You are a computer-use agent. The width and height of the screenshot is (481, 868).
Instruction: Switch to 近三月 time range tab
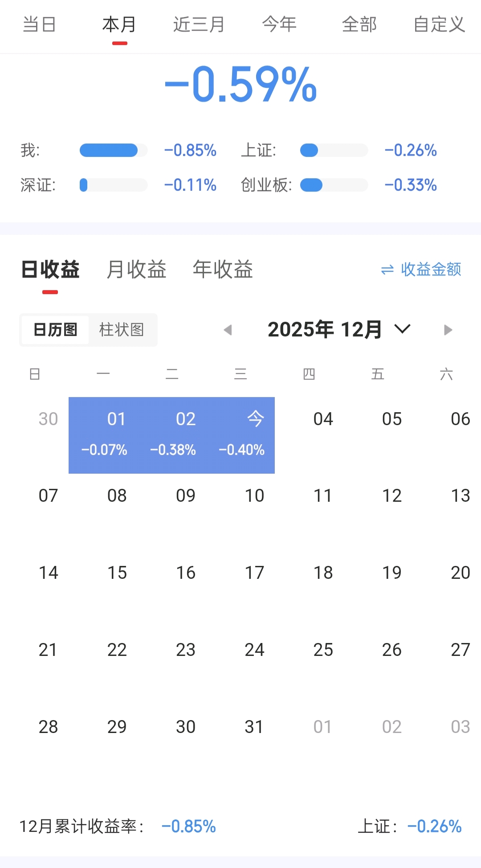(199, 25)
